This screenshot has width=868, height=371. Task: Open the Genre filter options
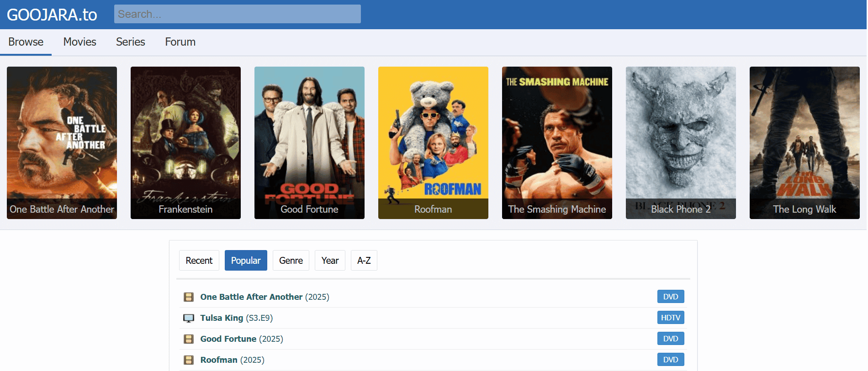pos(291,261)
